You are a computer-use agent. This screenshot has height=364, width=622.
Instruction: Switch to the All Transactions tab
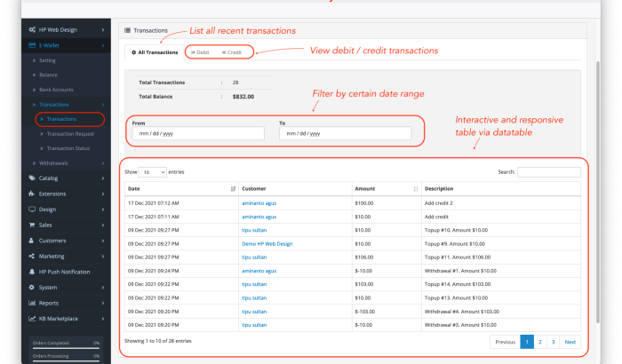pos(155,52)
